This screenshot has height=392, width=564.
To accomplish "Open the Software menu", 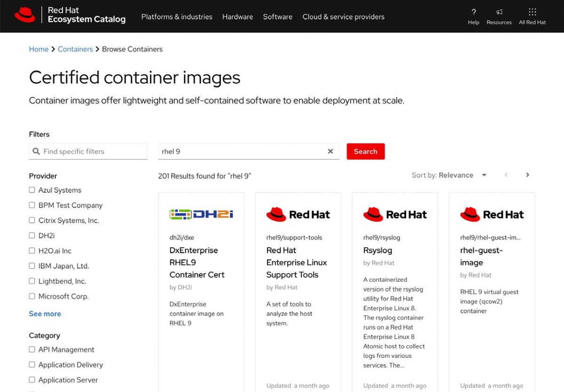I will coord(278,16).
